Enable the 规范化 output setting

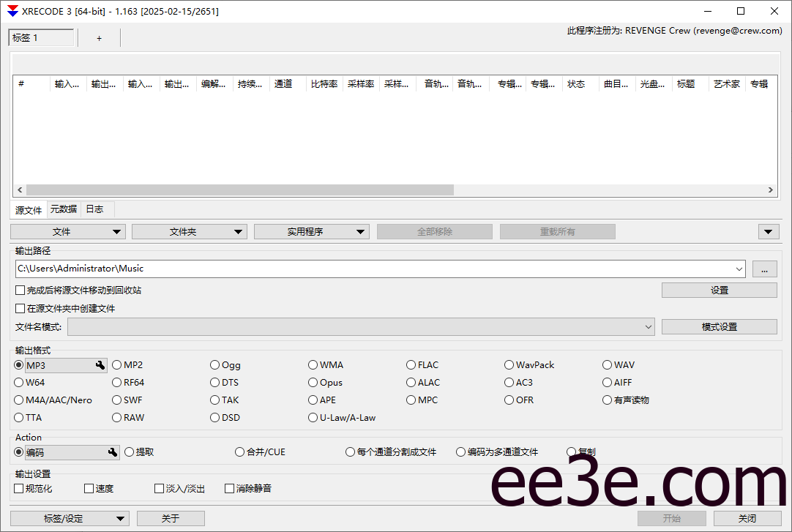19,488
